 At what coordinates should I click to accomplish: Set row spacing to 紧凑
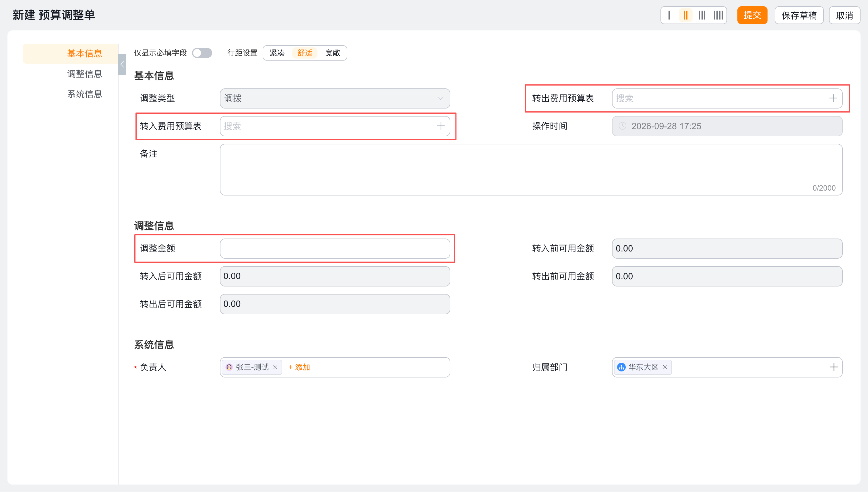tap(277, 53)
